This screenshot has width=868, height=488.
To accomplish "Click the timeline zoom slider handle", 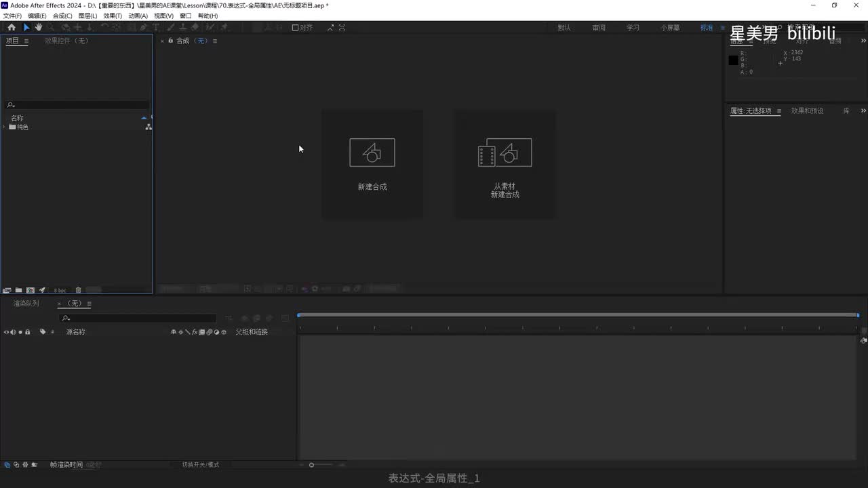I will [311, 465].
